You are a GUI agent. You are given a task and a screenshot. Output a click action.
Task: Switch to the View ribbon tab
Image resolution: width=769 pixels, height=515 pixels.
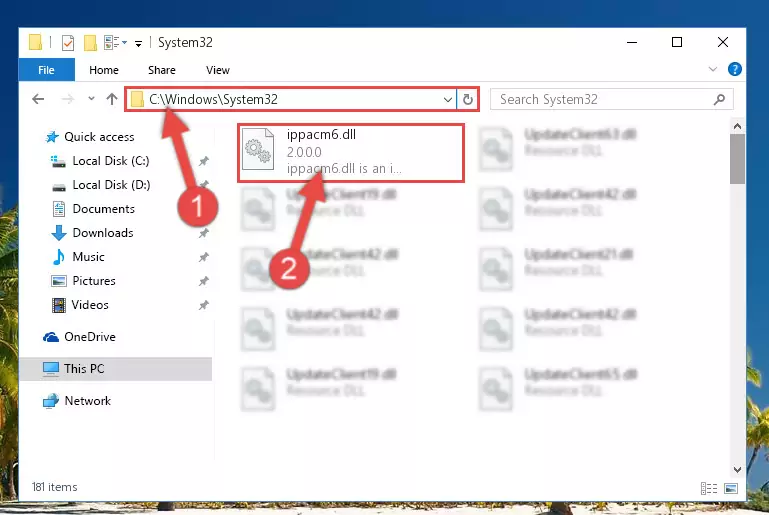[x=218, y=70]
